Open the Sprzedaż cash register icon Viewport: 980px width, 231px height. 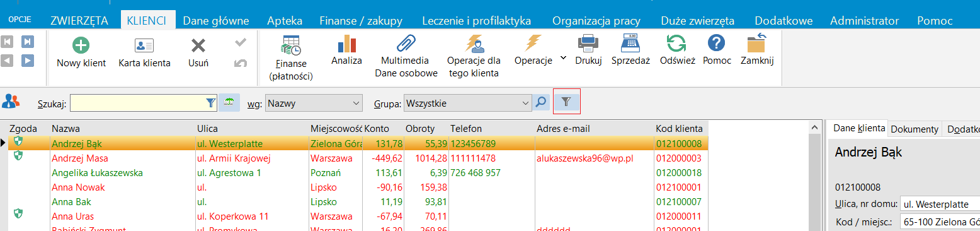630,44
